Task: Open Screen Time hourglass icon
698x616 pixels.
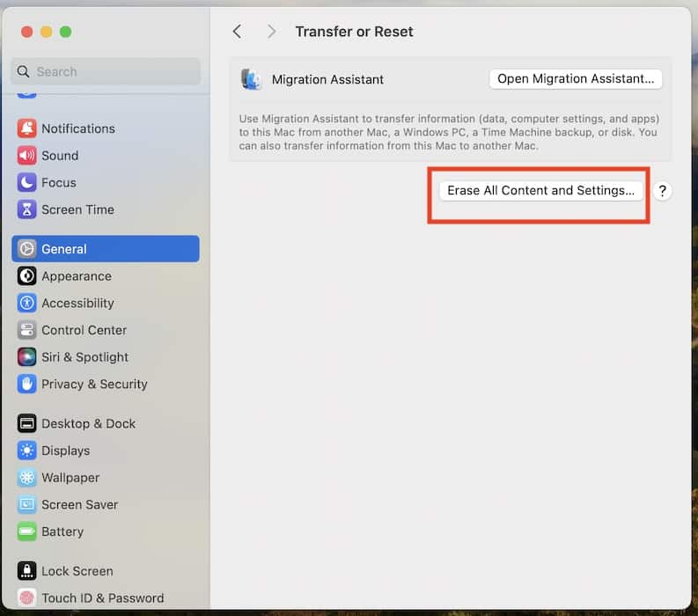Action: (x=26, y=209)
